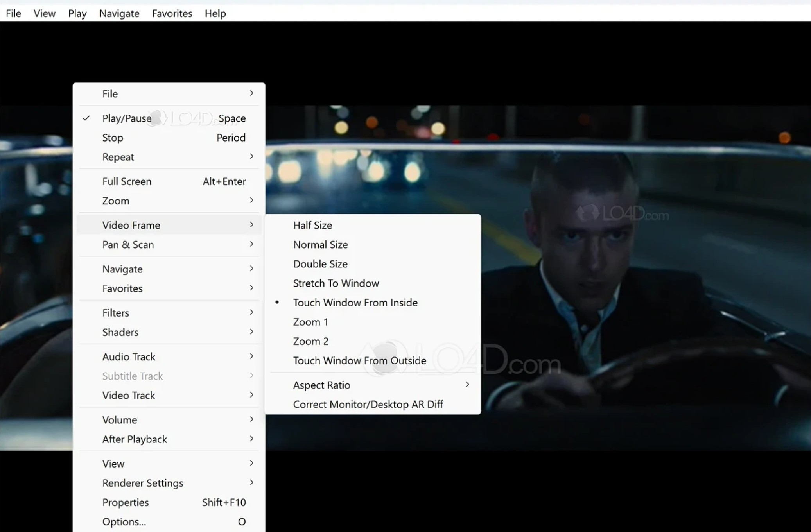Image resolution: width=811 pixels, height=532 pixels.
Task: Expand the Zoom submenu
Action: [x=169, y=201]
